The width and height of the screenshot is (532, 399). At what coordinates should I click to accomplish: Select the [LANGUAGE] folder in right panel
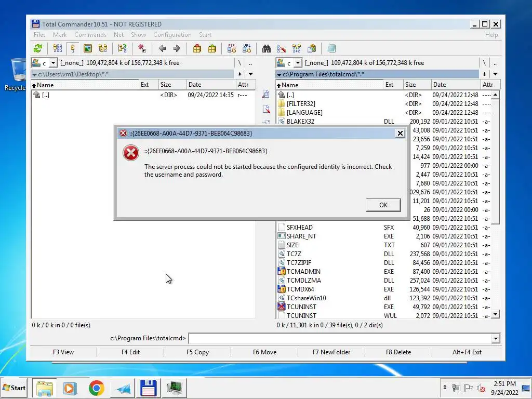point(384,113)
